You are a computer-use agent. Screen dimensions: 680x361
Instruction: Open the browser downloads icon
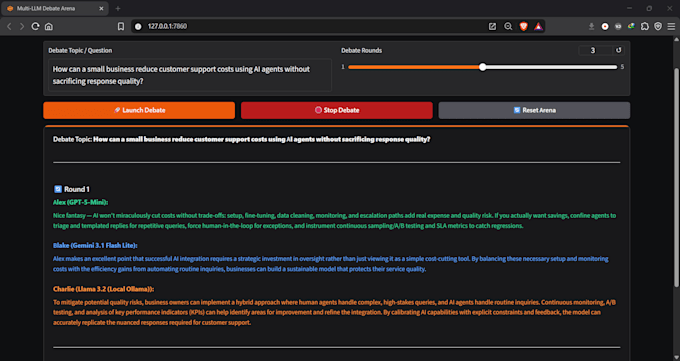[x=591, y=26]
